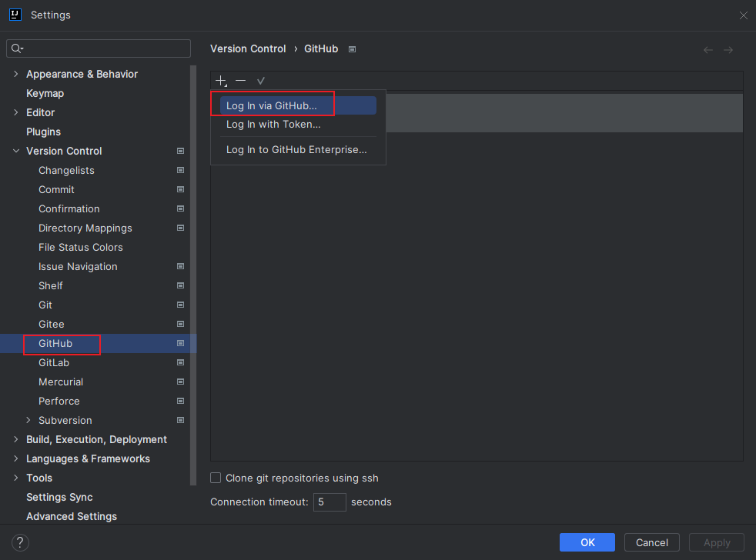Viewport: 756px width, 560px height.
Task: Open File Status Colors page
Action: point(81,247)
